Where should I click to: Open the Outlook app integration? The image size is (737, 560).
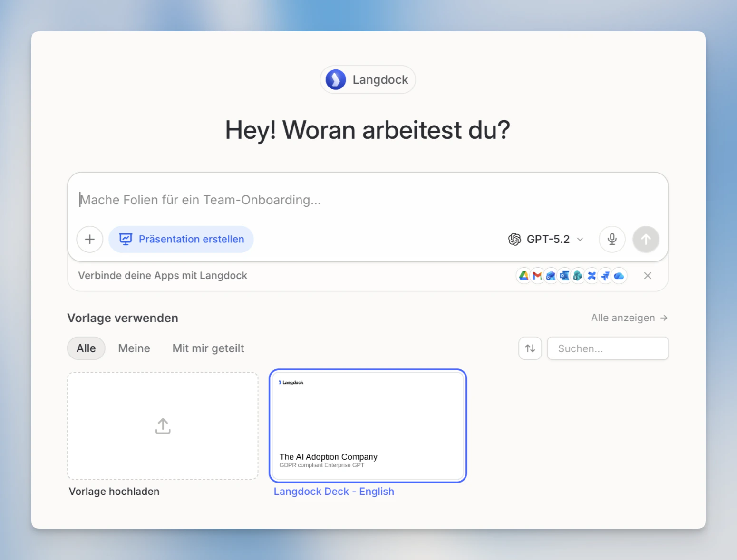(x=564, y=276)
